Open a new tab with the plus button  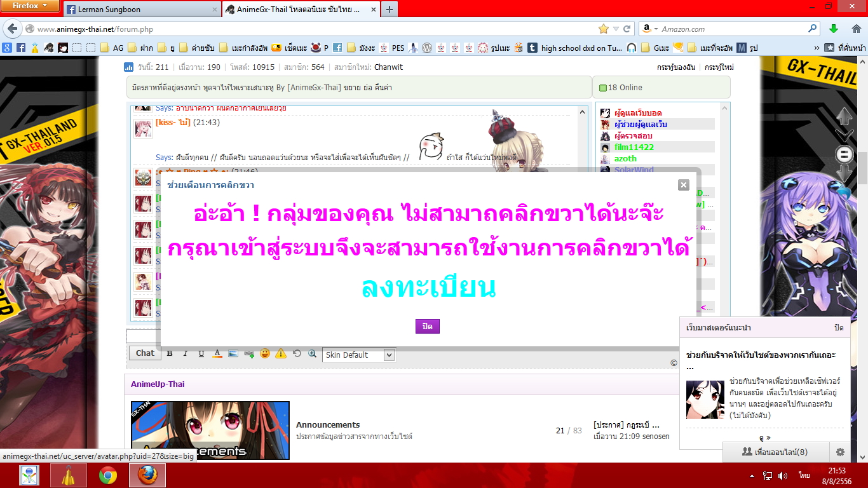click(x=389, y=10)
